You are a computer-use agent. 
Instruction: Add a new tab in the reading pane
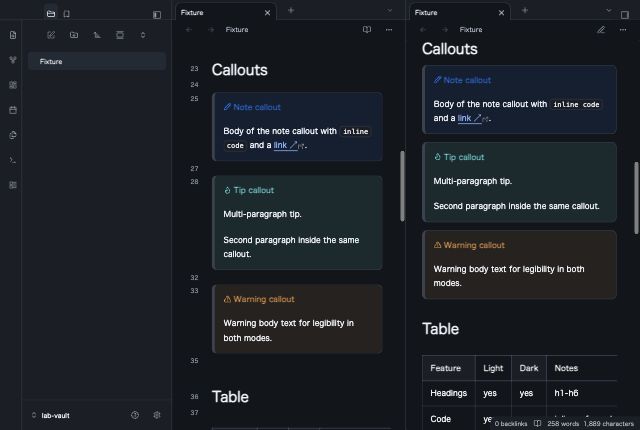point(524,10)
